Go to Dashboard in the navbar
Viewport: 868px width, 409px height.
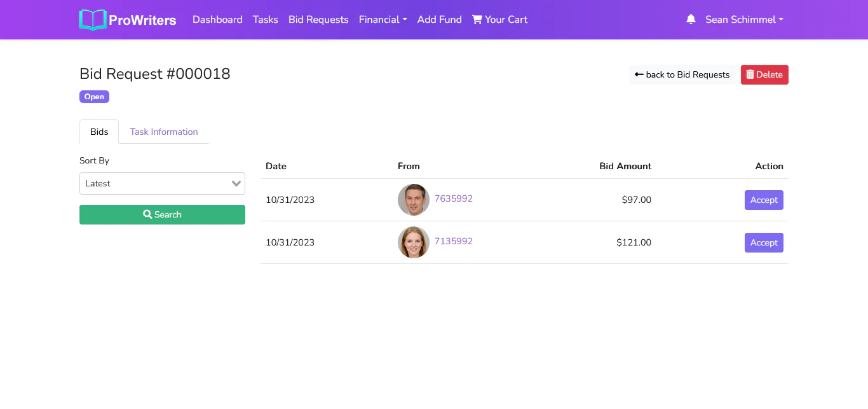coord(217,20)
